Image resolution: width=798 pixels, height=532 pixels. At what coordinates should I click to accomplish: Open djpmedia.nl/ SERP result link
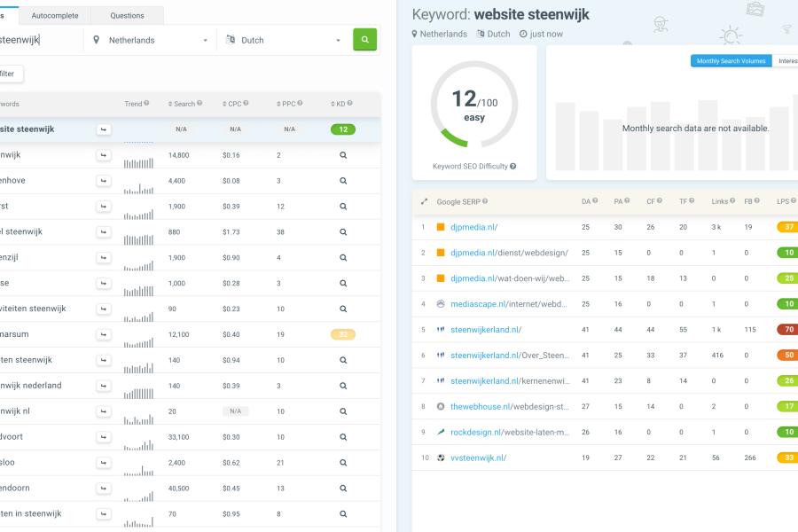pyautogui.click(x=473, y=227)
